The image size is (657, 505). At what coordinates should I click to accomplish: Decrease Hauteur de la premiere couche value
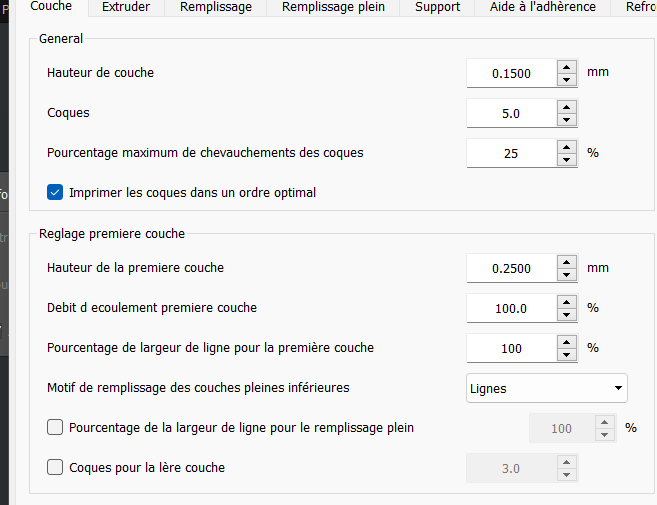pyautogui.click(x=566, y=275)
